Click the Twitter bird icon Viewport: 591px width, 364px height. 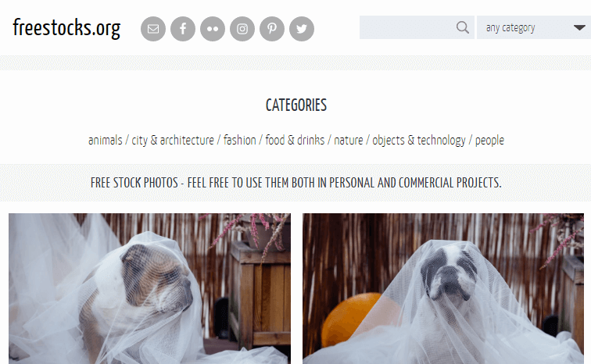click(x=302, y=29)
